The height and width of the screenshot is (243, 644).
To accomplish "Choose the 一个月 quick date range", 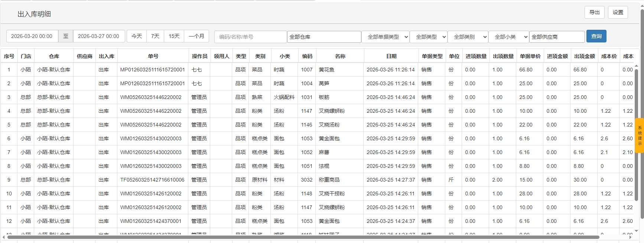I will pyautogui.click(x=196, y=36).
